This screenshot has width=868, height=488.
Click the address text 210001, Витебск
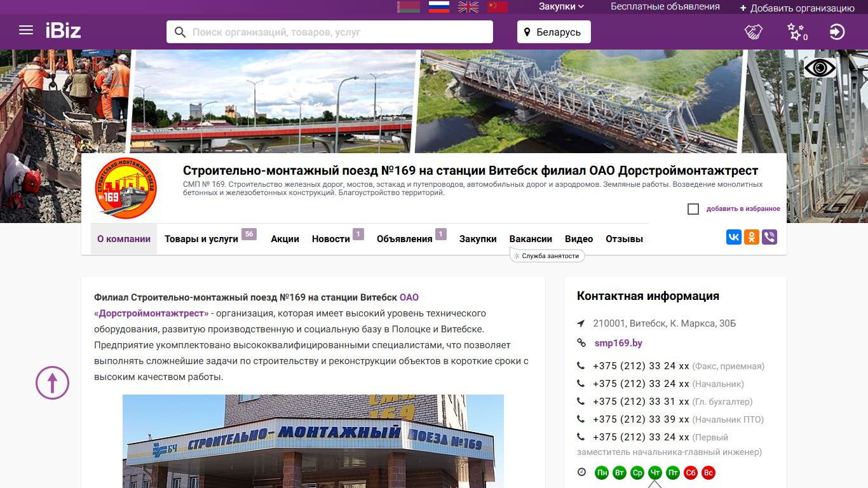tap(665, 323)
